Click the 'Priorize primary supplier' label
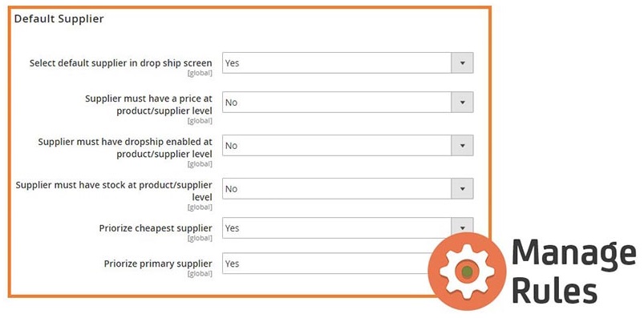 click(x=158, y=264)
